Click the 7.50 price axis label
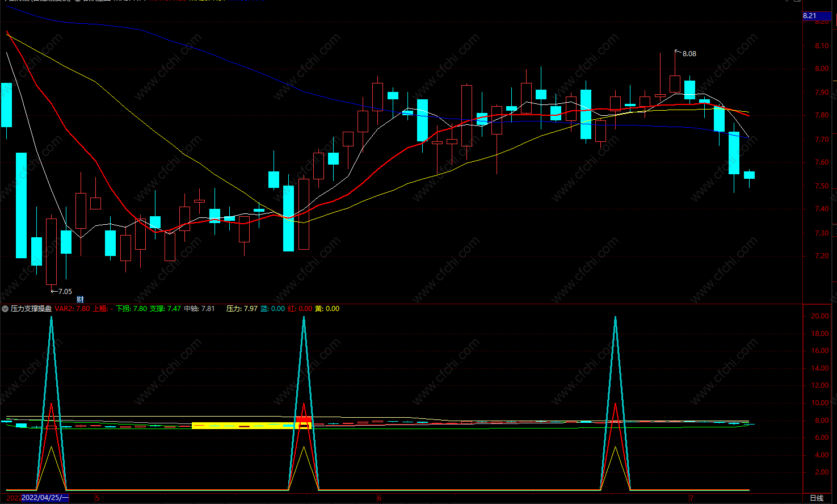Image resolution: width=837 pixels, height=504 pixels. click(821, 186)
